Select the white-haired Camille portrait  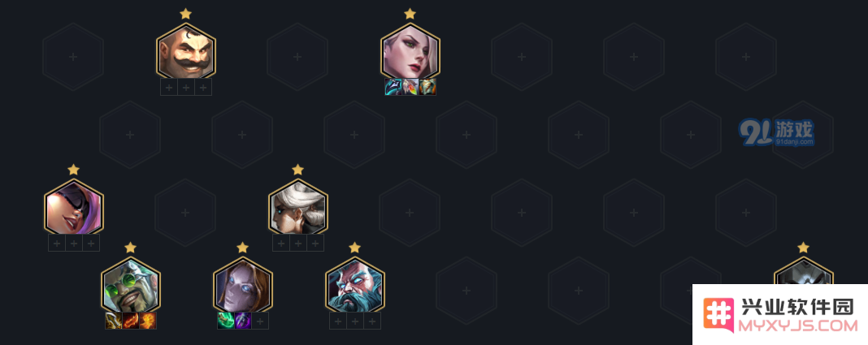[x=298, y=207]
